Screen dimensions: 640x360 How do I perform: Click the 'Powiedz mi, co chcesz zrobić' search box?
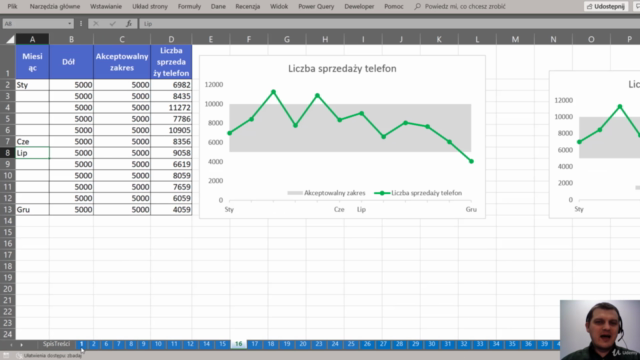coord(460,7)
